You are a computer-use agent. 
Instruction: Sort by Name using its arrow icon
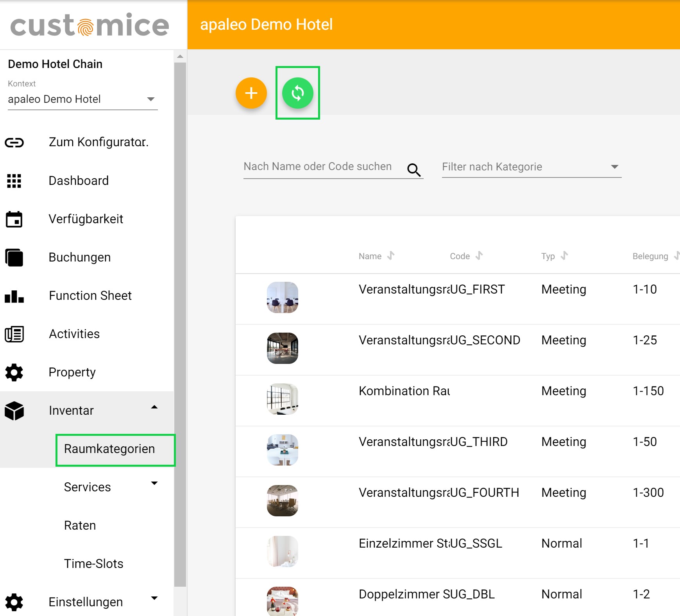coord(391,256)
